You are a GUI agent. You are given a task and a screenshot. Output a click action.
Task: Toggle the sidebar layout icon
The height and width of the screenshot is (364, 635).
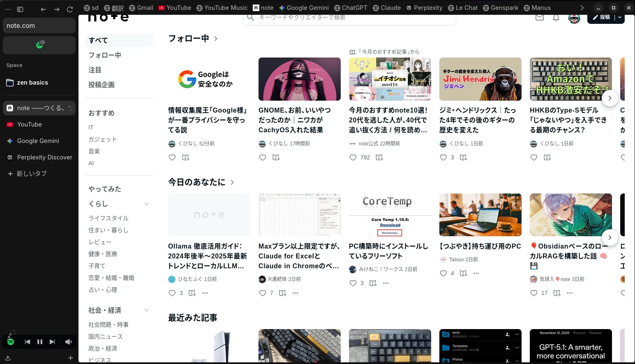20,9
